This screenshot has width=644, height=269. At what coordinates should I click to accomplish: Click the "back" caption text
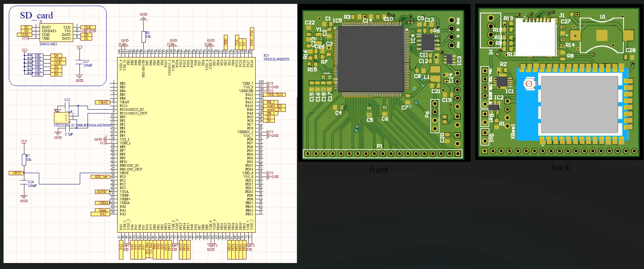tap(561, 167)
